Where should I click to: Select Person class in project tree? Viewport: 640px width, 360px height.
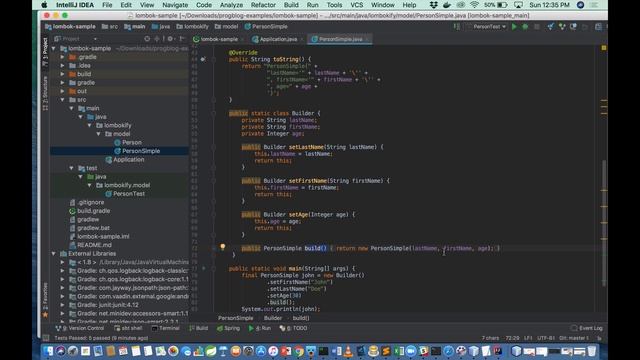tap(128, 142)
